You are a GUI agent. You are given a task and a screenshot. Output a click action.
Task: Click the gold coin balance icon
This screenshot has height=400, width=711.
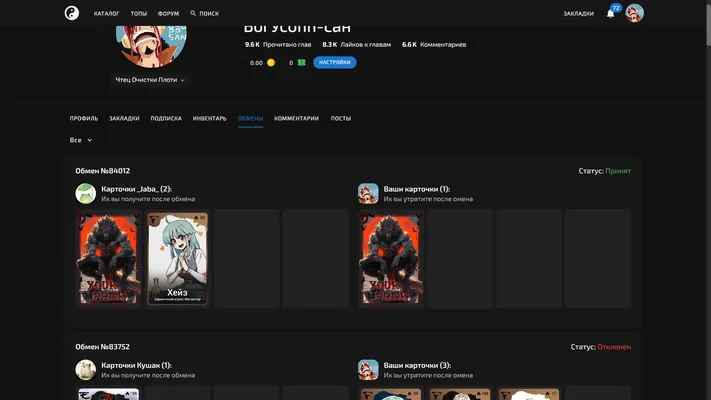coord(271,63)
